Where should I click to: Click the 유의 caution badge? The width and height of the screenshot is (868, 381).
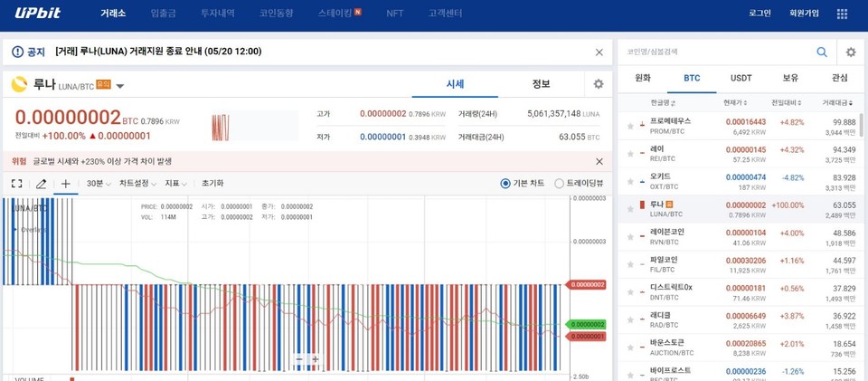tap(103, 84)
